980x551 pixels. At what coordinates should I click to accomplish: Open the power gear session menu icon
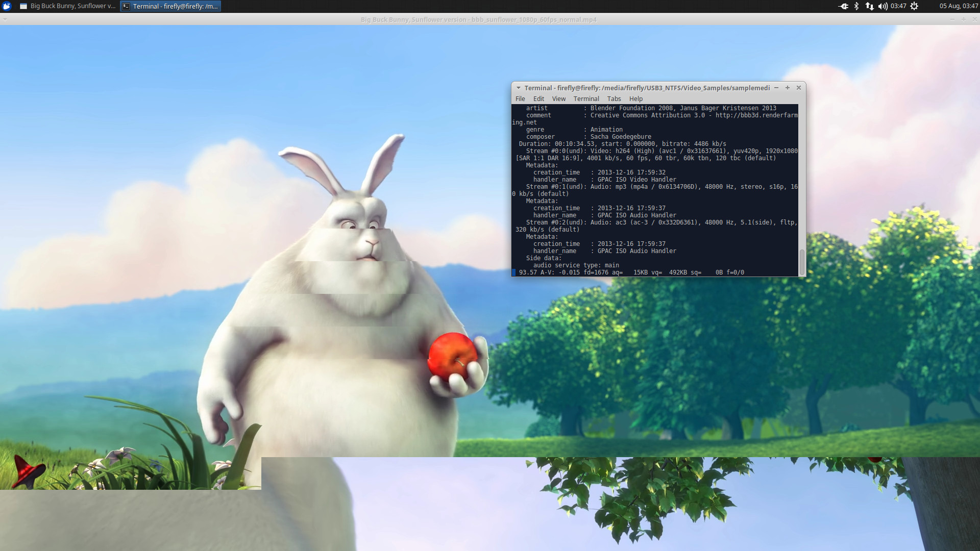[914, 6]
